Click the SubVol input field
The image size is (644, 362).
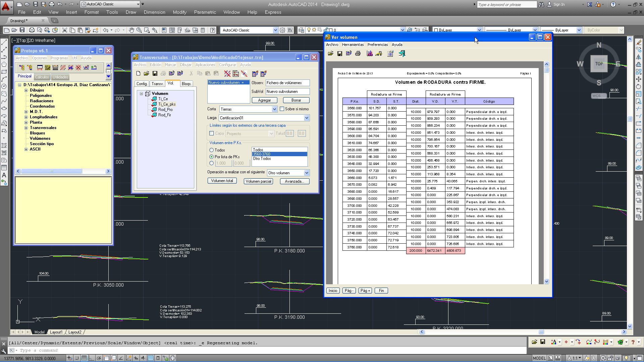(287, 92)
